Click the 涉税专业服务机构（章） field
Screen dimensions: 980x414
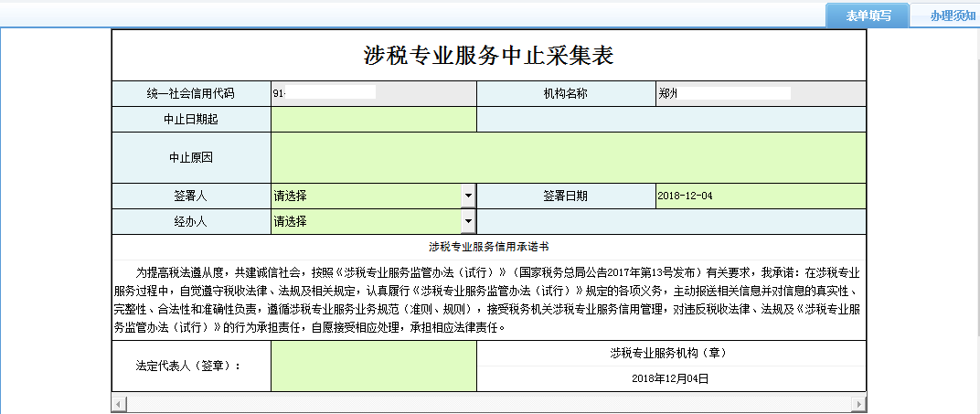tap(670, 353)
